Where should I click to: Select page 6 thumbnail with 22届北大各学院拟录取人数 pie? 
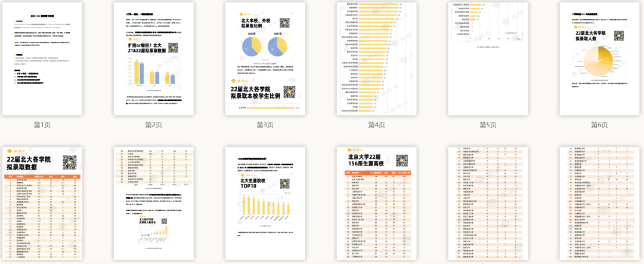[x=599, y=59]
